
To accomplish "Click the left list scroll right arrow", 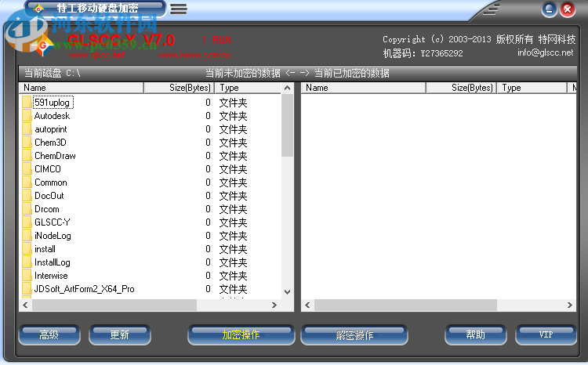I will click(x=274, y=305).
